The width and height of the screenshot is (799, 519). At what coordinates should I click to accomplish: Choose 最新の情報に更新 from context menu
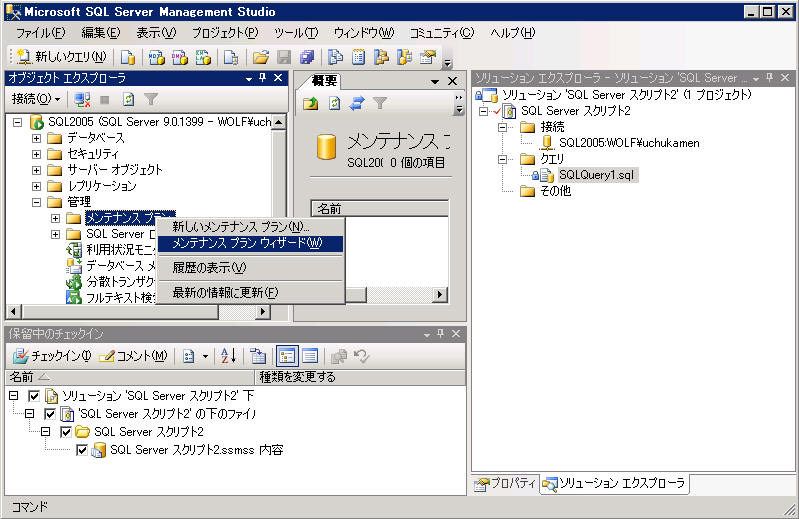point(250,292)
